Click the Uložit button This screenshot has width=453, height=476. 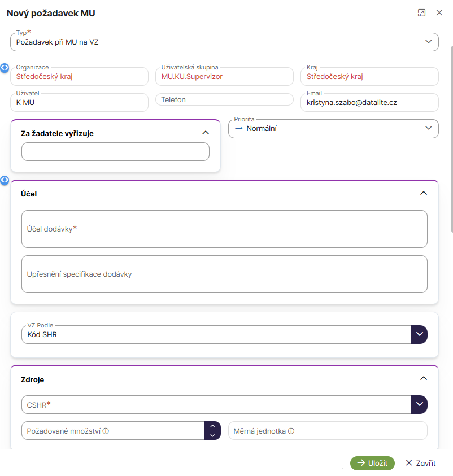(x=372, y=463)
